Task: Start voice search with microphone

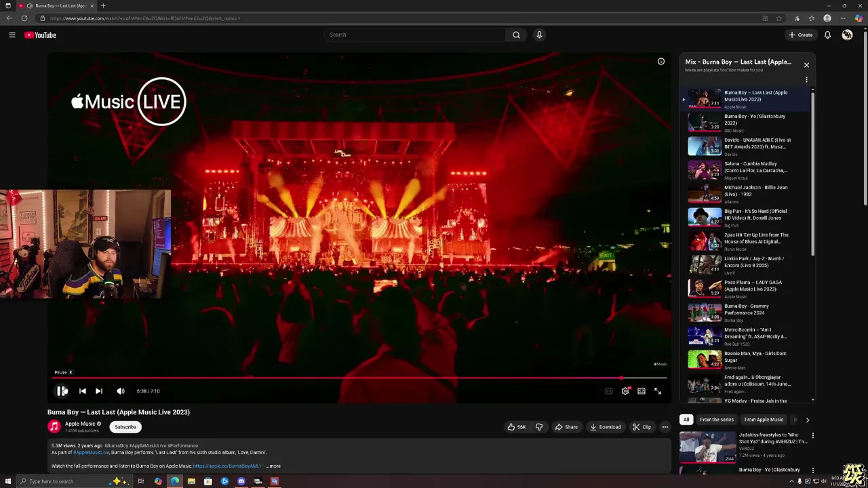Action: pos(539,35)
